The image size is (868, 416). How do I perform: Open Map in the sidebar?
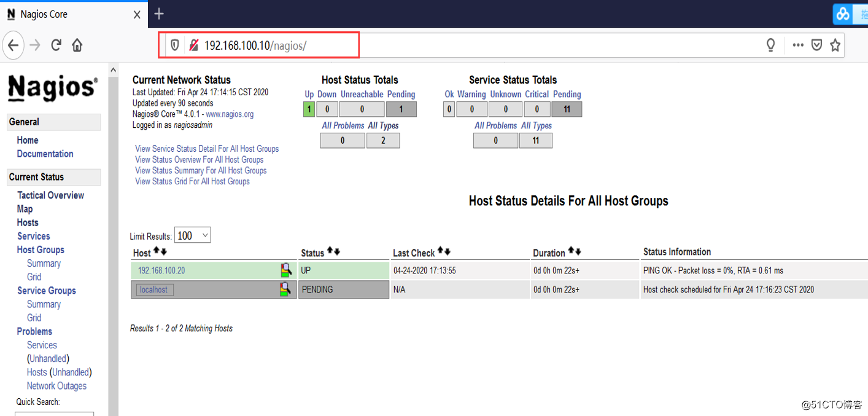[25, 209]
